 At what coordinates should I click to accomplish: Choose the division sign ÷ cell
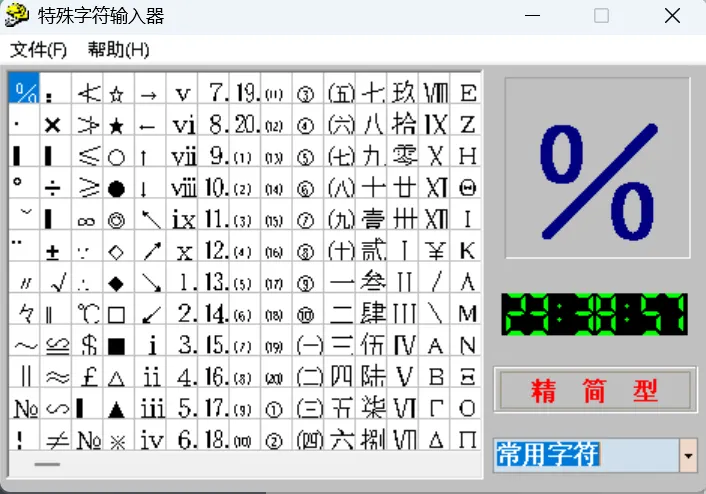tap(56, 182)
